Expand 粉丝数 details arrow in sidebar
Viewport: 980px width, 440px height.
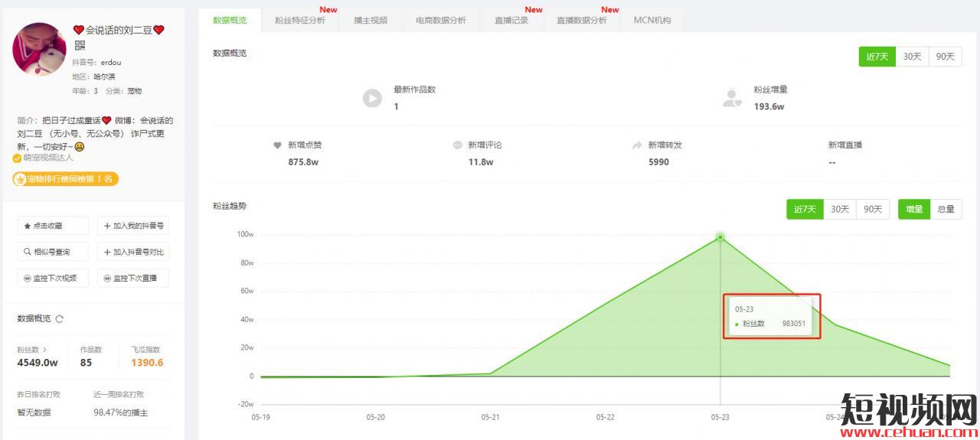[x=44, y=350]
